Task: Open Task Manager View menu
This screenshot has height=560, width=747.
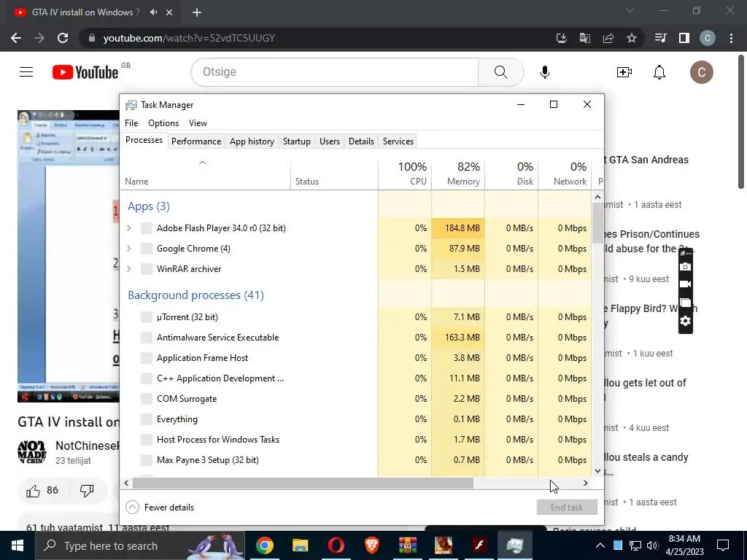Action: coord(198,122)
